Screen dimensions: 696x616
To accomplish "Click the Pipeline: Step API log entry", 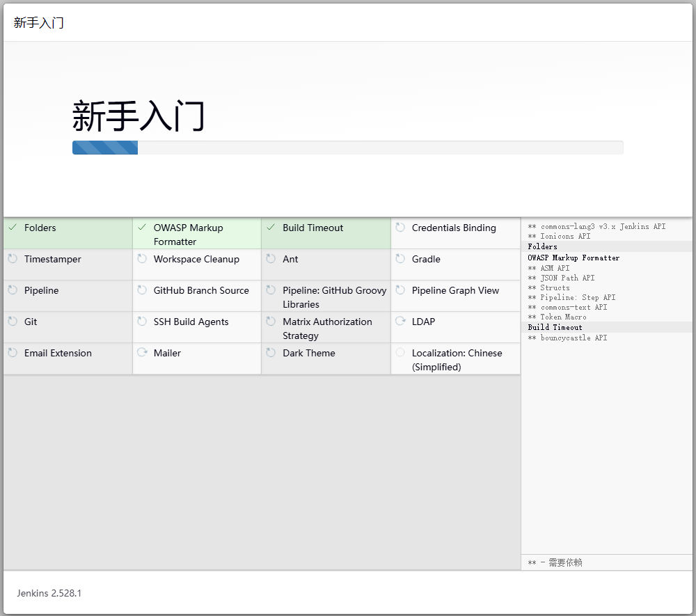I will click(x=571, y=297).
